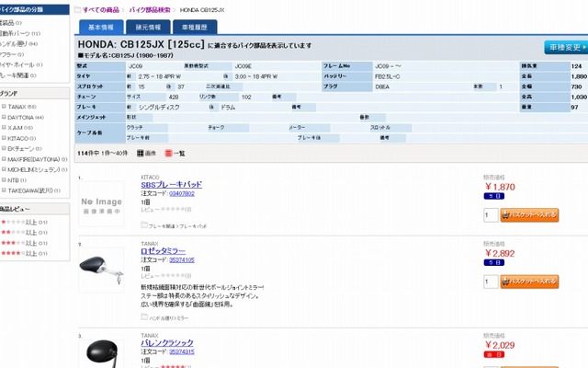Click the basket icon on SBSブレーキパッド button

pyautogui.click(x=505, y=215)
